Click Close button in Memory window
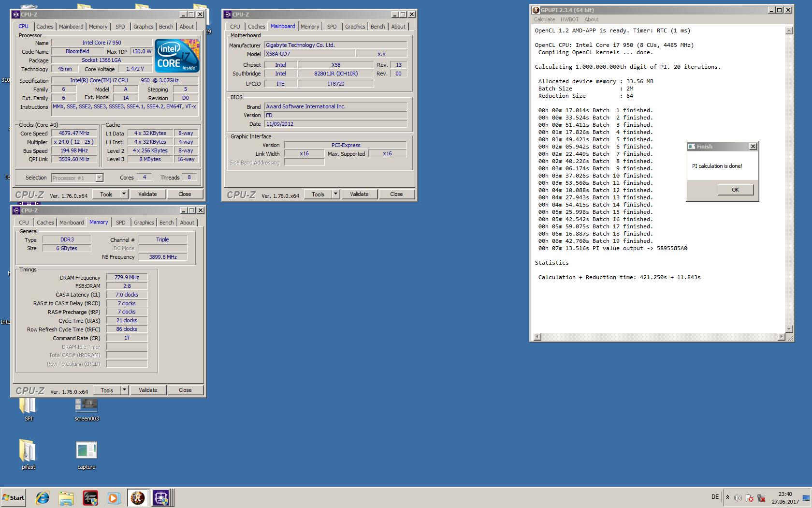Image resolution: width=812 pixels, height=508 pixels. [185, 390]
